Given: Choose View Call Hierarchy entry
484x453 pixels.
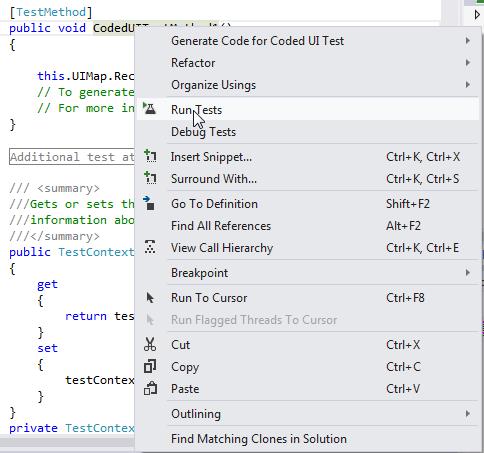Looking at the screenshot, I should point(309,248).
